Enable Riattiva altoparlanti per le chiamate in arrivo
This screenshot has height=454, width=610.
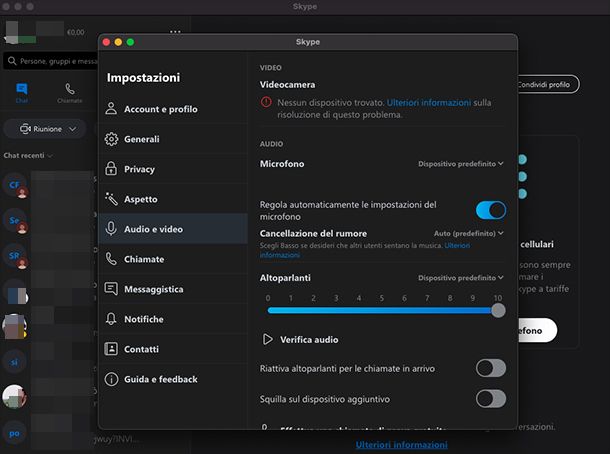491,368
